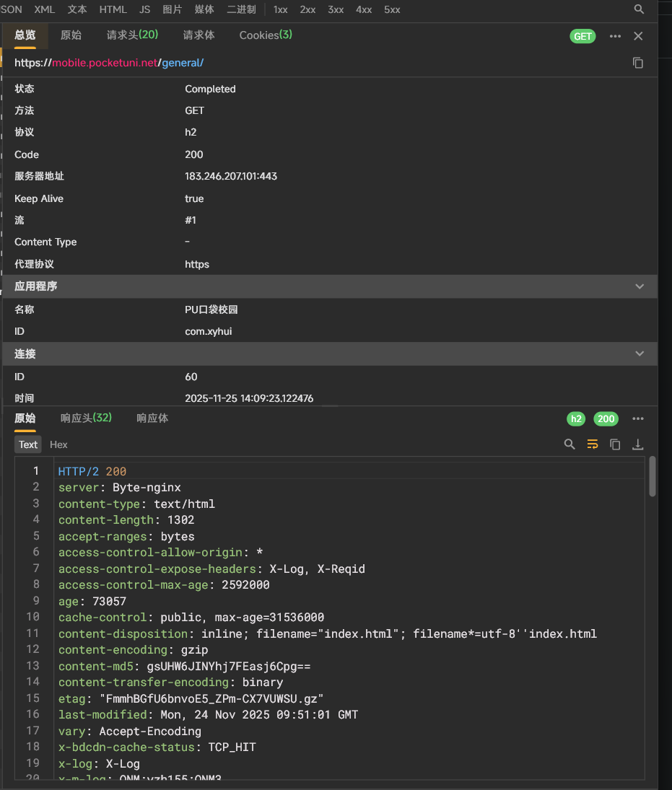Toggle word wrap in response viewer
672x790 pixels.
tap(593, 444)
